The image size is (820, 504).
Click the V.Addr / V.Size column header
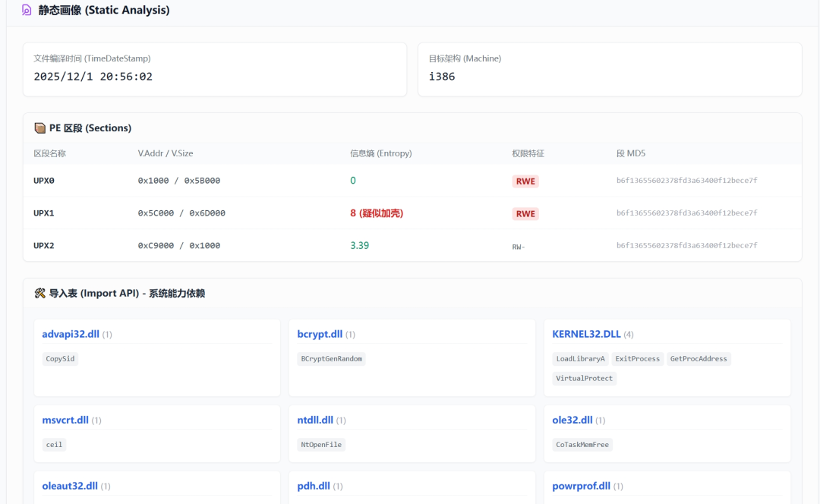point(166,153)
